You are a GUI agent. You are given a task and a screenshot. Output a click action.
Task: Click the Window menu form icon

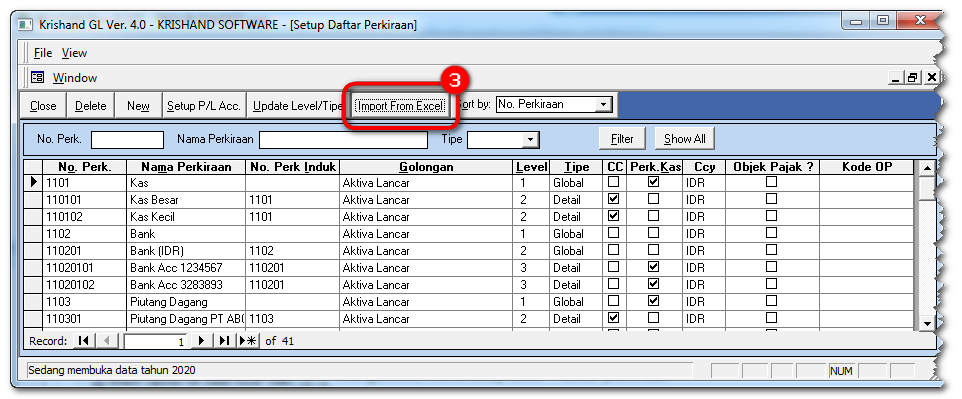click(x=38, y=77)
